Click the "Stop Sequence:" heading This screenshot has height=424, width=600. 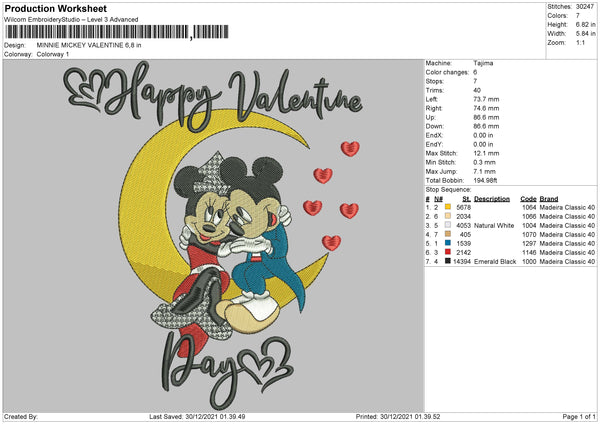[448, 190]
